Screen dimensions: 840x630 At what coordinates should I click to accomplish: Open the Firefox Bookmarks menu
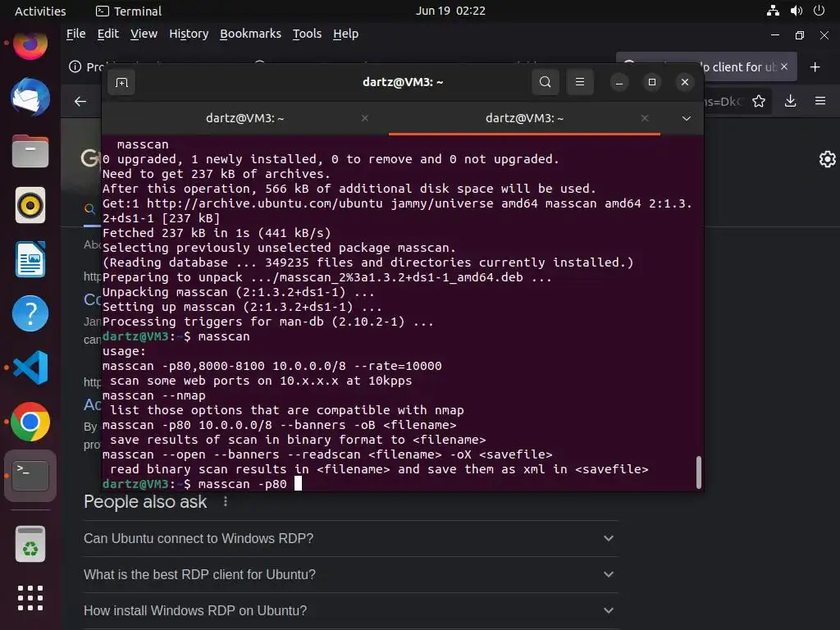pos(250,34)
